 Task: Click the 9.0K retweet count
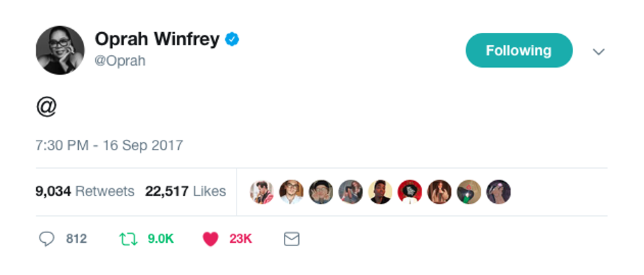click(x=160, y=239)
